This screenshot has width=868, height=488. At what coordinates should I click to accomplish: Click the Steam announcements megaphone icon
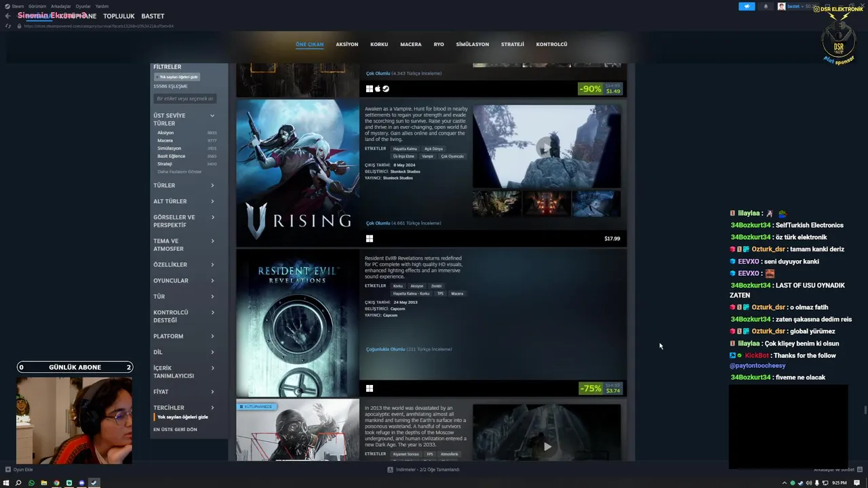[x=747, y=6]
